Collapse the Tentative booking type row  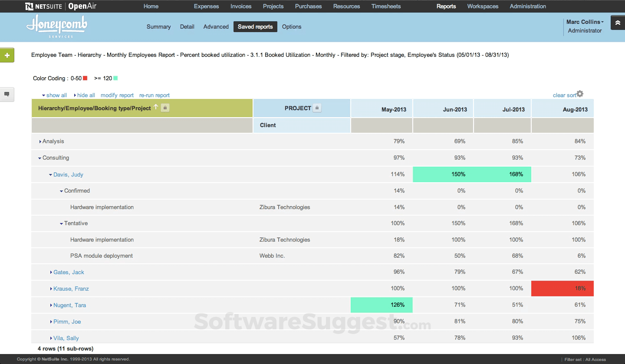[x=61, y=223]
